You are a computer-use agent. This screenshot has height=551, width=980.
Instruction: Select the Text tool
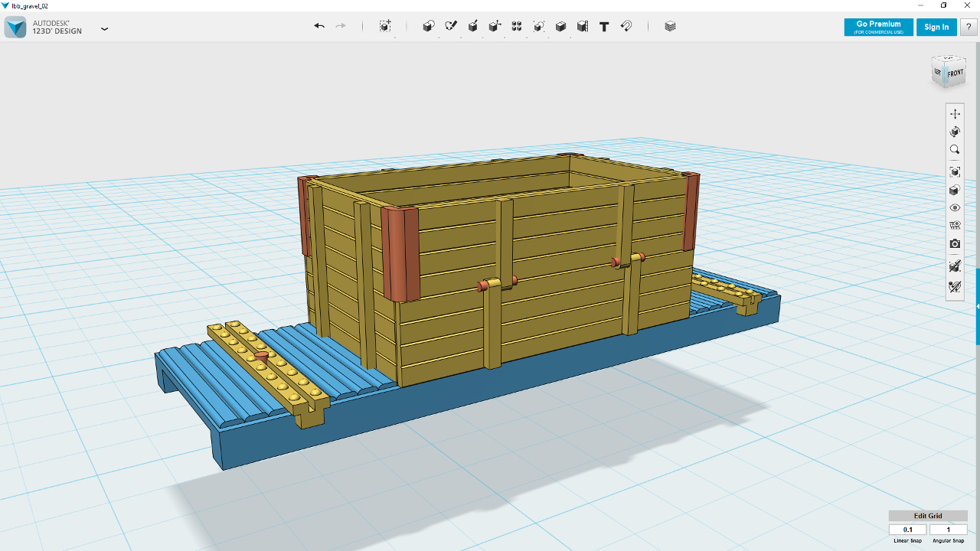(604, 26)
